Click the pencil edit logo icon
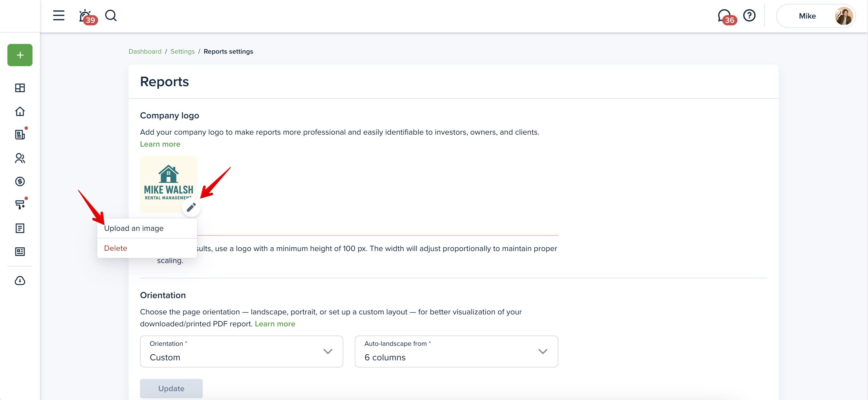 [x=191, y=207]
